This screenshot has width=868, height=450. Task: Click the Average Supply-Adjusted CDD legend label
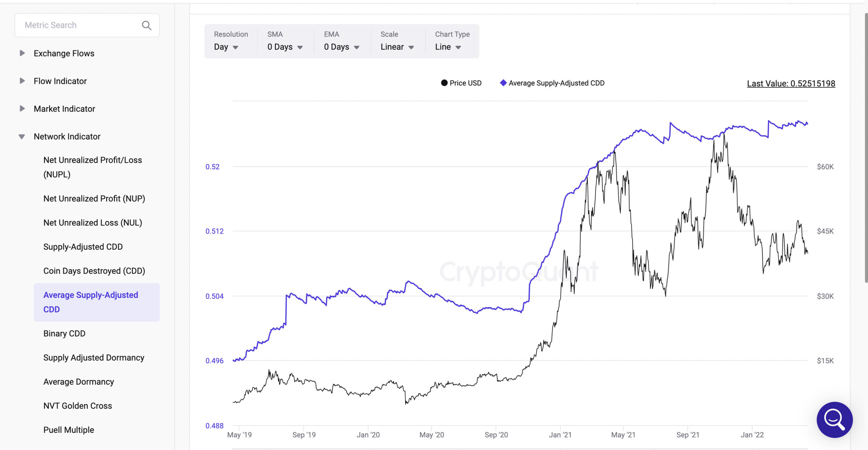(x=556, y=83)
